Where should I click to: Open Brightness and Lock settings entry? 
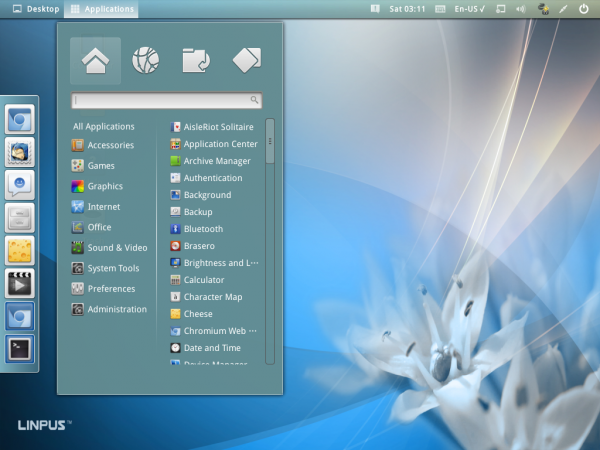click(214, 263)
